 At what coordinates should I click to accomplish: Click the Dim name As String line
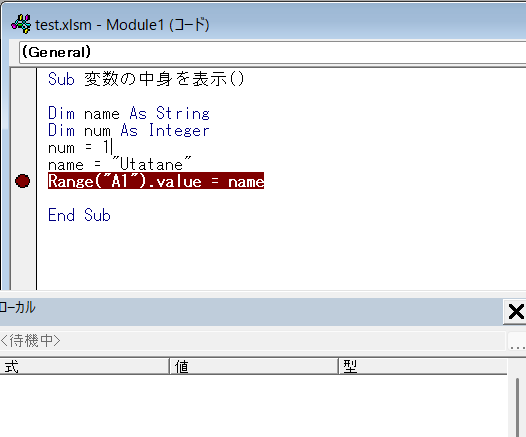129,113
